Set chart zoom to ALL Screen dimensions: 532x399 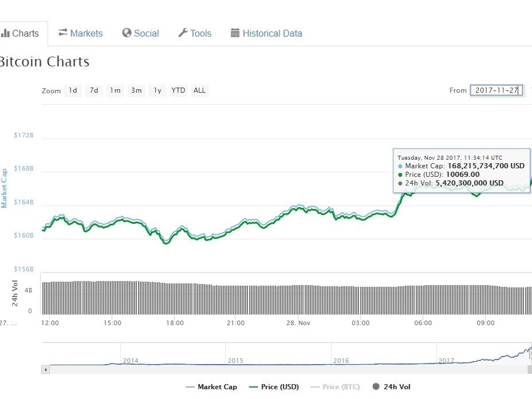[199, 90]
